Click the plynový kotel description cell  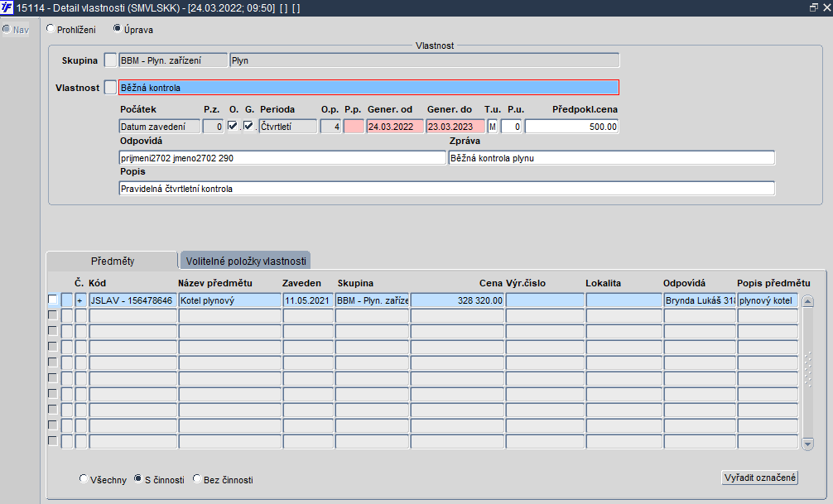pos(768,300)
